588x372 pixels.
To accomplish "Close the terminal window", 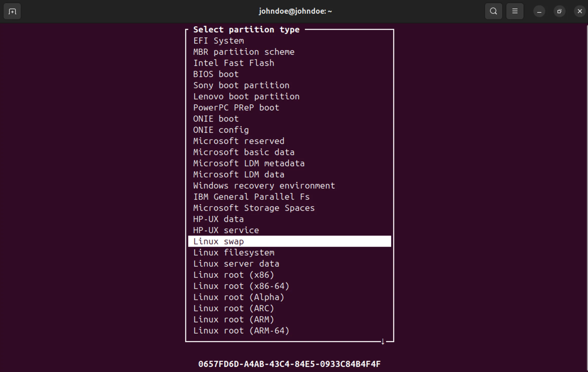I will (580, 11).
